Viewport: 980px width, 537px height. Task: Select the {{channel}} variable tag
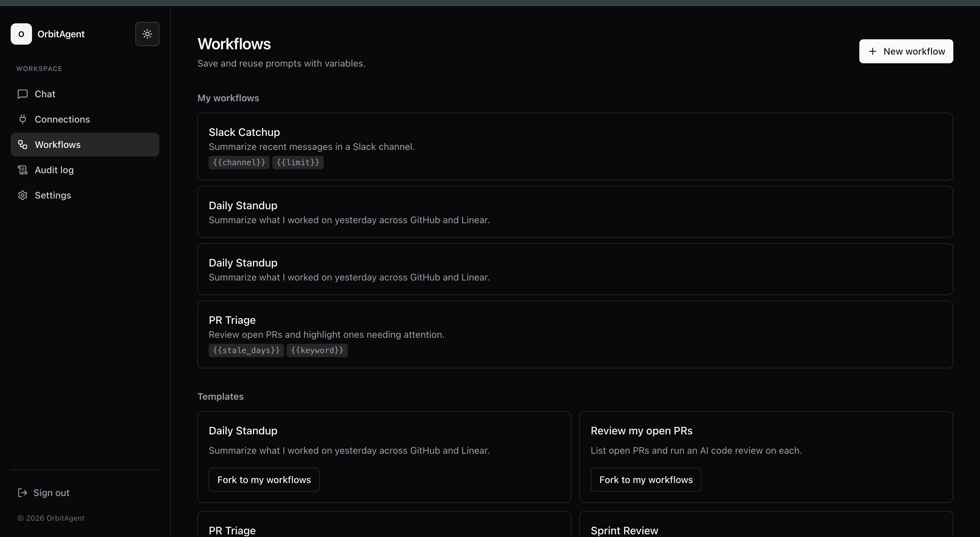239,162
